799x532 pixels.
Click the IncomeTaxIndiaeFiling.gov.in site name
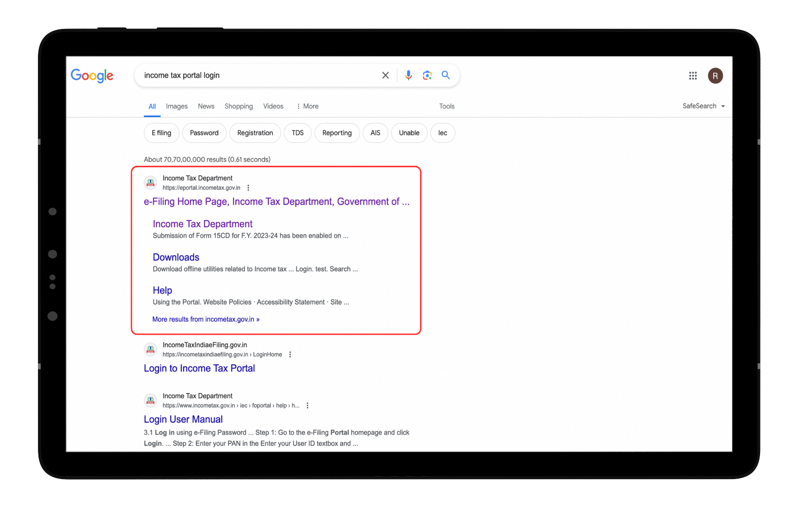point(205,345)
